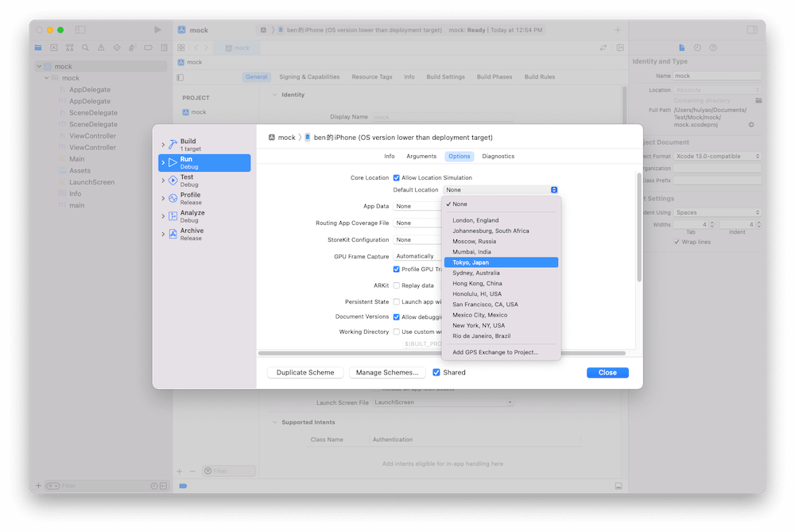
Task: Expand the Archive scheme action
Action: click(163, 234)
